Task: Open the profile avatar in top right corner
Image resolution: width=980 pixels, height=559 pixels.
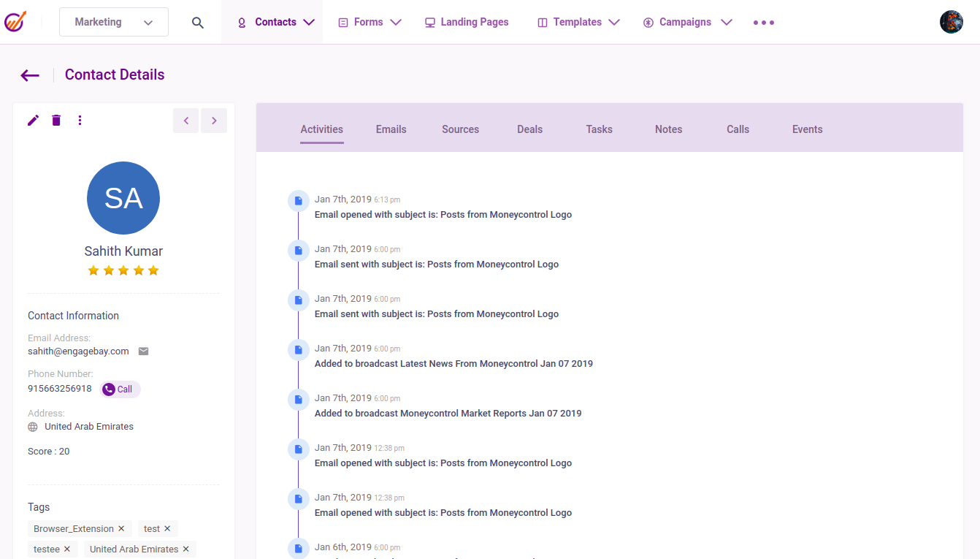Action: click(x=951, y=21)
